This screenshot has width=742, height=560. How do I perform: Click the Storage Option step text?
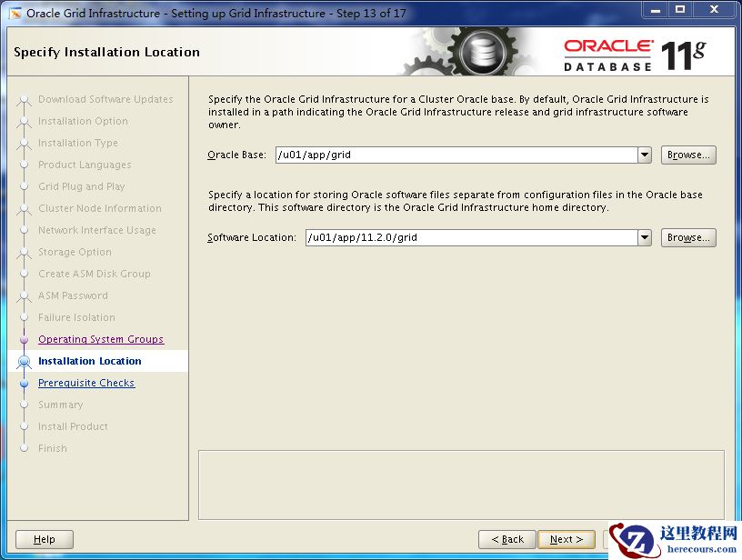click(x=75, y=252)
